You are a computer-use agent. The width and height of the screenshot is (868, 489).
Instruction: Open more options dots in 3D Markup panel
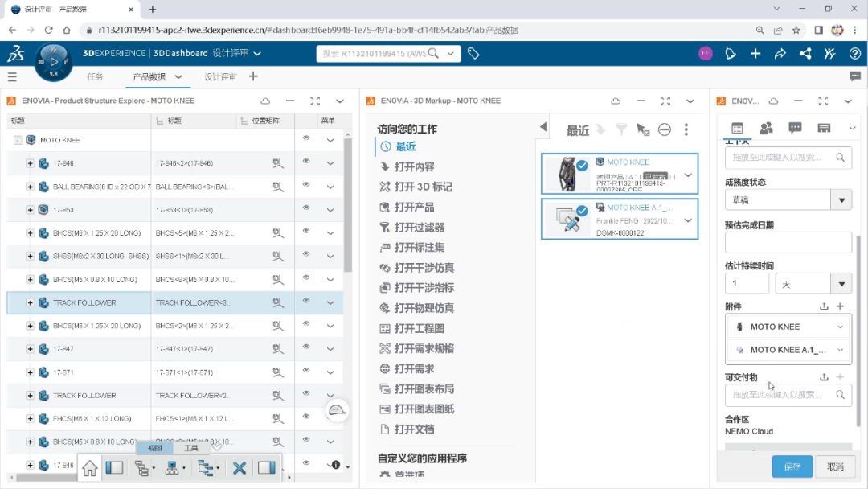[686, 129]
